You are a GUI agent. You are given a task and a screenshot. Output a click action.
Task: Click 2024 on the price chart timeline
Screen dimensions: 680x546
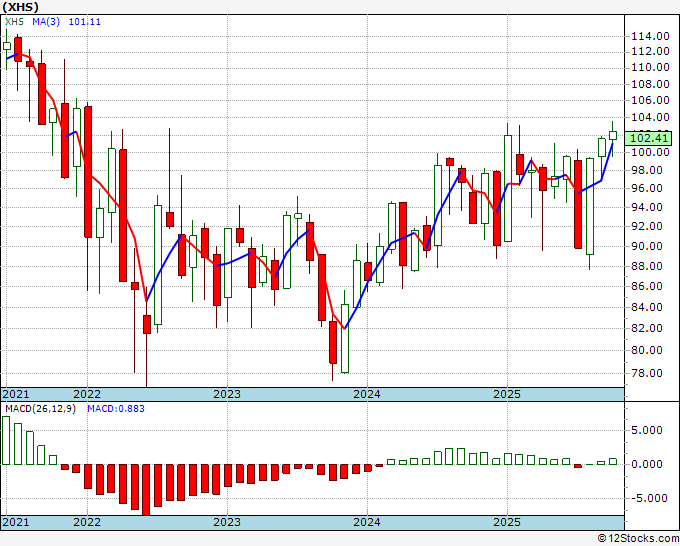[x=367, y=394]
